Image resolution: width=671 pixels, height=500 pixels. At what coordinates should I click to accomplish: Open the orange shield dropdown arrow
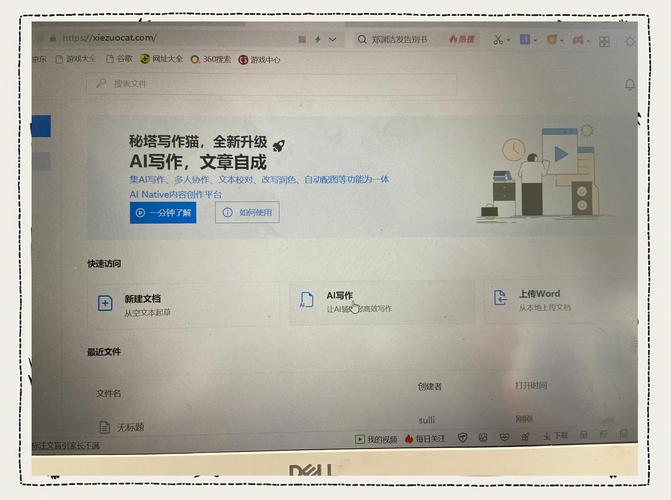pos(561,41)
